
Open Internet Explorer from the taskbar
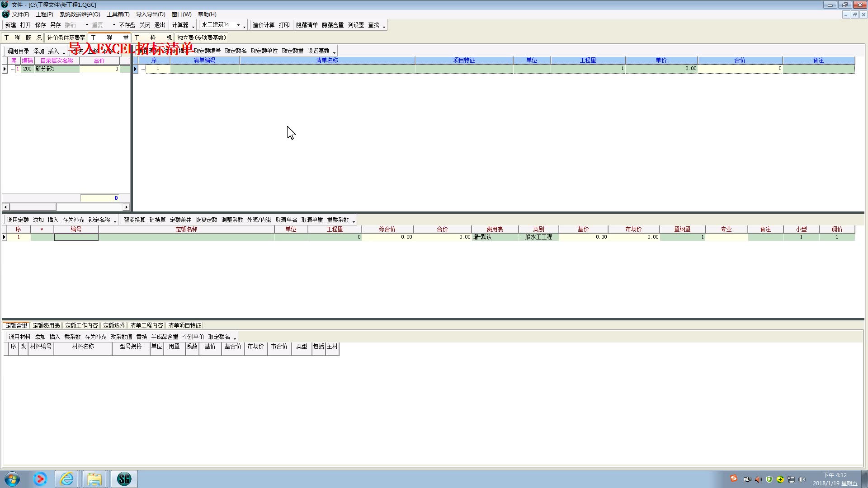point(67,479)
